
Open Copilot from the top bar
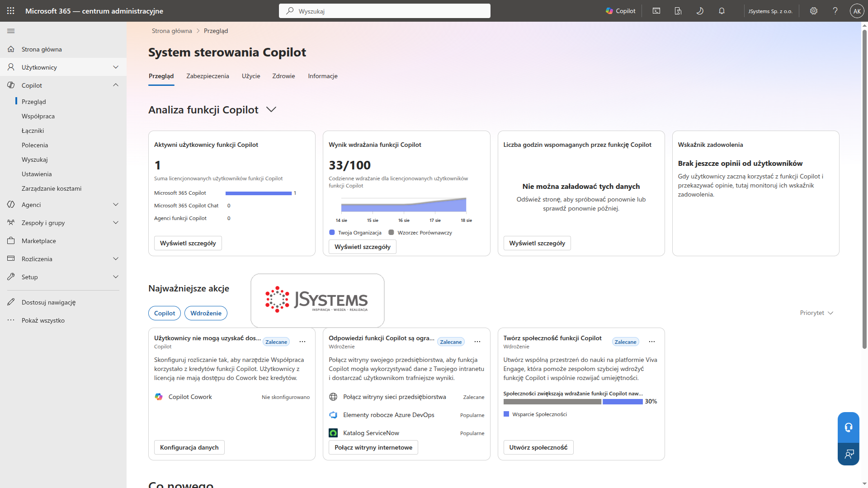[x=621, y=11]
